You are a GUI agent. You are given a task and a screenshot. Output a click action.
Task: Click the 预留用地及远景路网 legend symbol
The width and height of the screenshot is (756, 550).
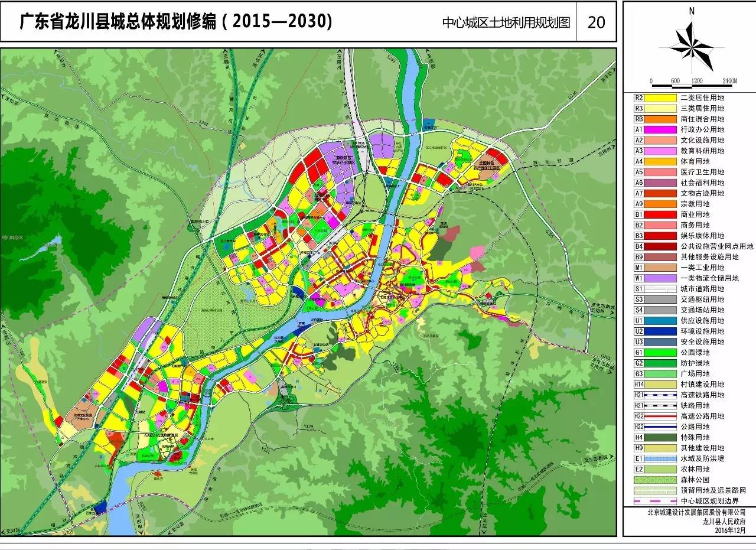(654, 492)
